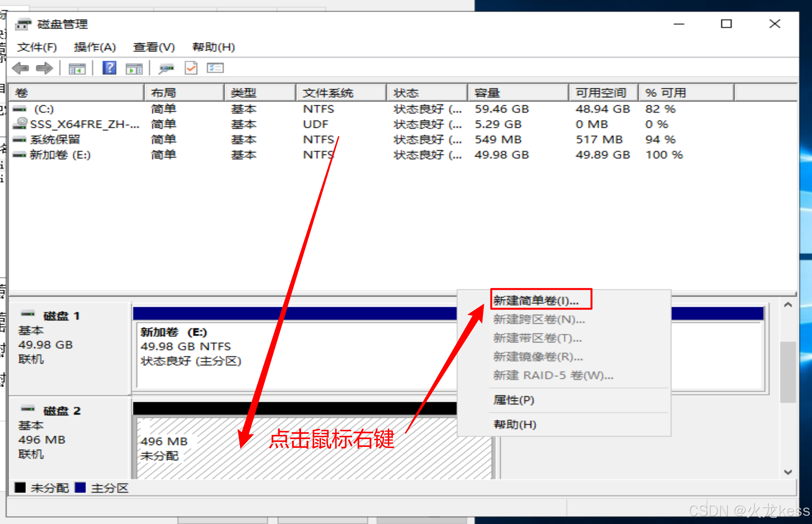Click the back arrow toolbar icon

pyautogui.click(x=21, y=69)
